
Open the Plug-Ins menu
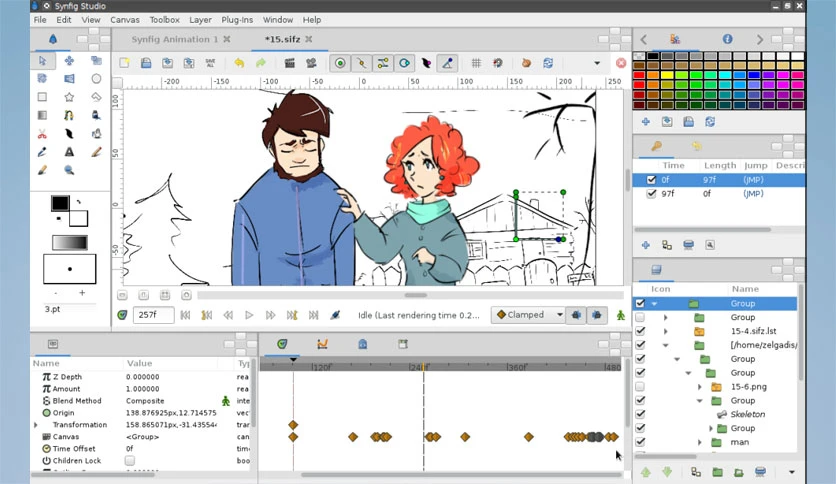(x=237, y=20)
